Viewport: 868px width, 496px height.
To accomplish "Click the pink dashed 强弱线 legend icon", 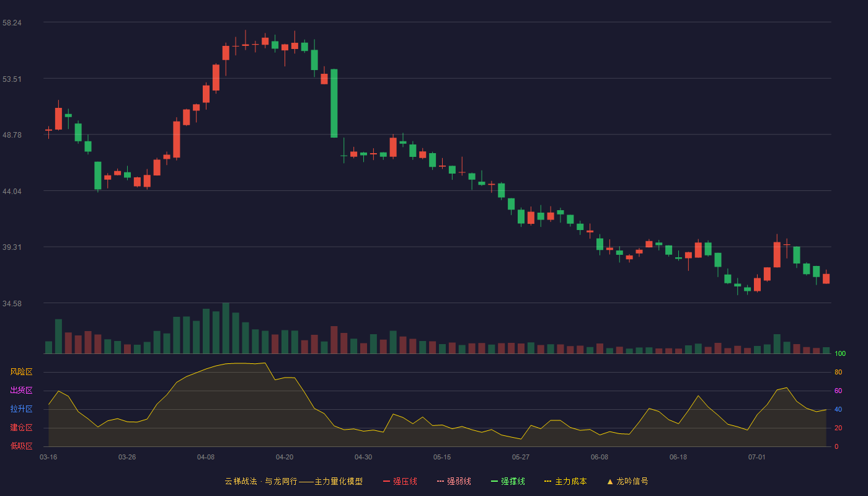I will (441, 481).
